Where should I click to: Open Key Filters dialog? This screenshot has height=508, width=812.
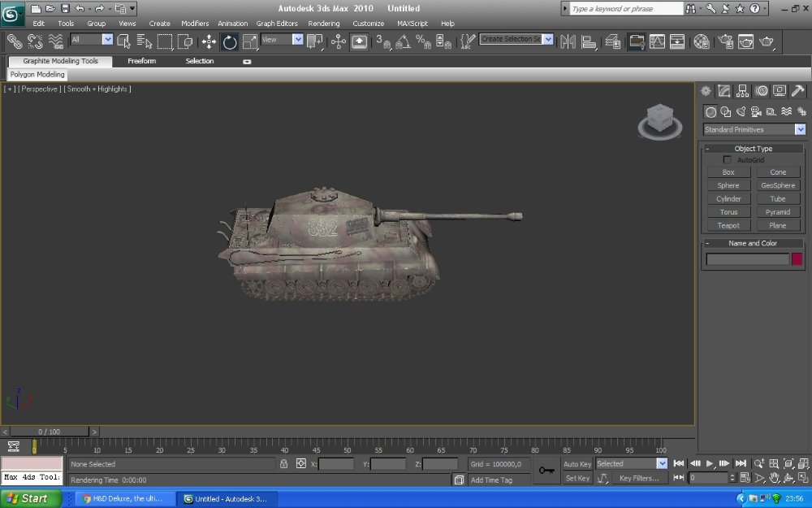[639, 479]
